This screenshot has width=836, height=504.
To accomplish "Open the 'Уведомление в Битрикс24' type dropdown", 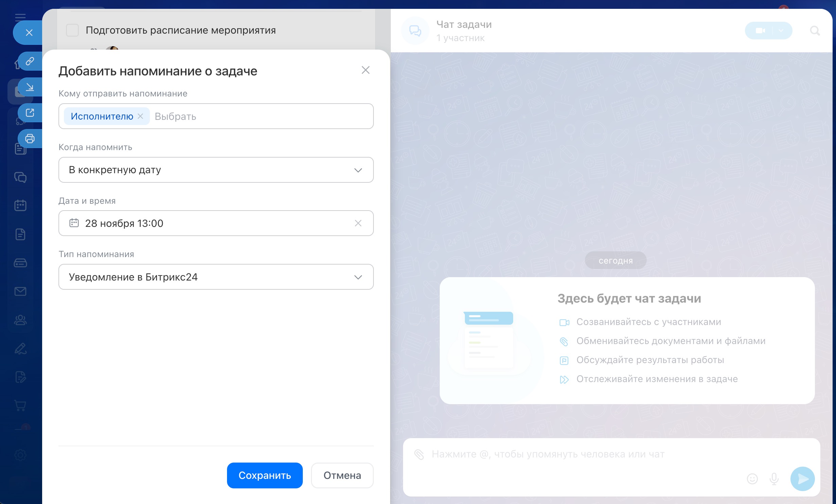I will [358, 277].
